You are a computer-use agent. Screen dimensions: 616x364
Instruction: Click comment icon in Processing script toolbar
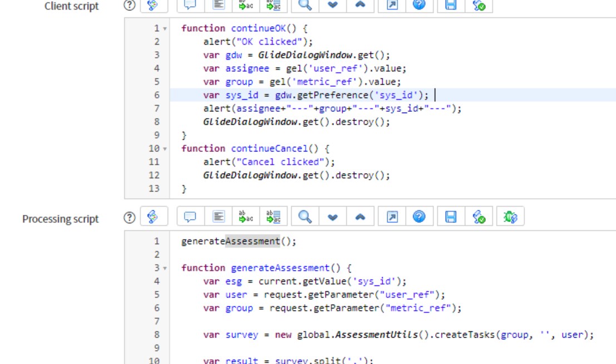pos(190,217)
